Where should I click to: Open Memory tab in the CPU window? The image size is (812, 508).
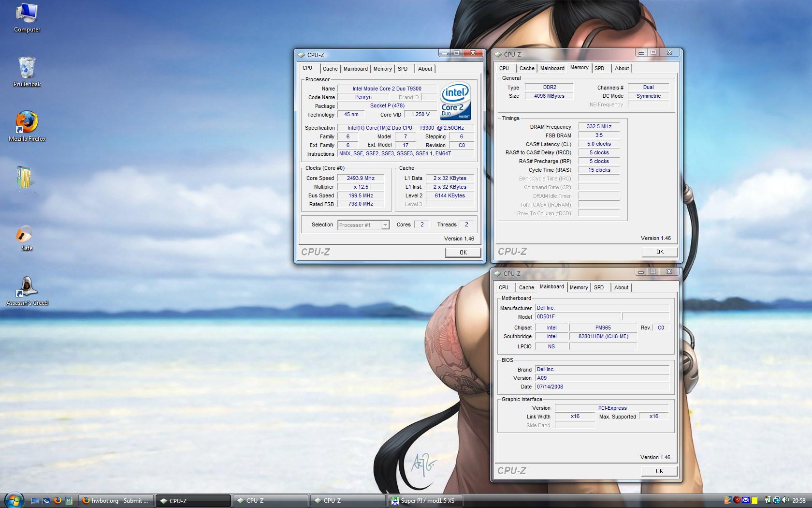(x=382, y=69)
